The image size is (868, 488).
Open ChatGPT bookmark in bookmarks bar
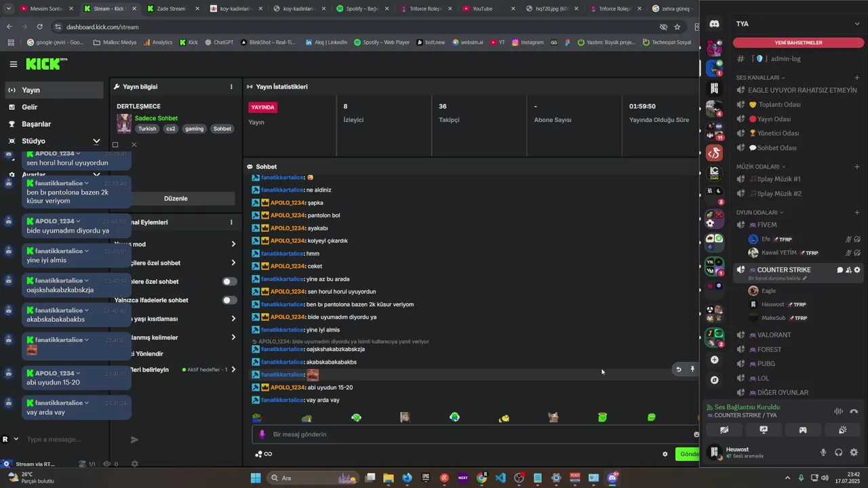coord(218,42)
